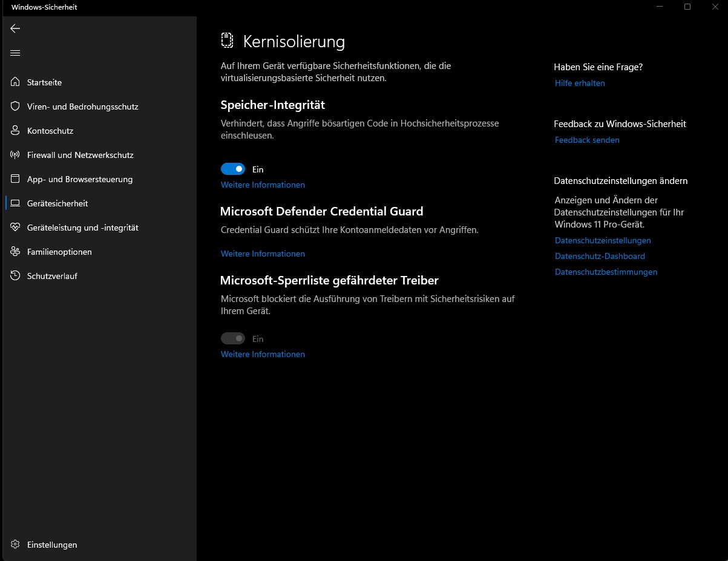Click the Viren- und Bedrohungsschutz shield icon

(15, 106)
